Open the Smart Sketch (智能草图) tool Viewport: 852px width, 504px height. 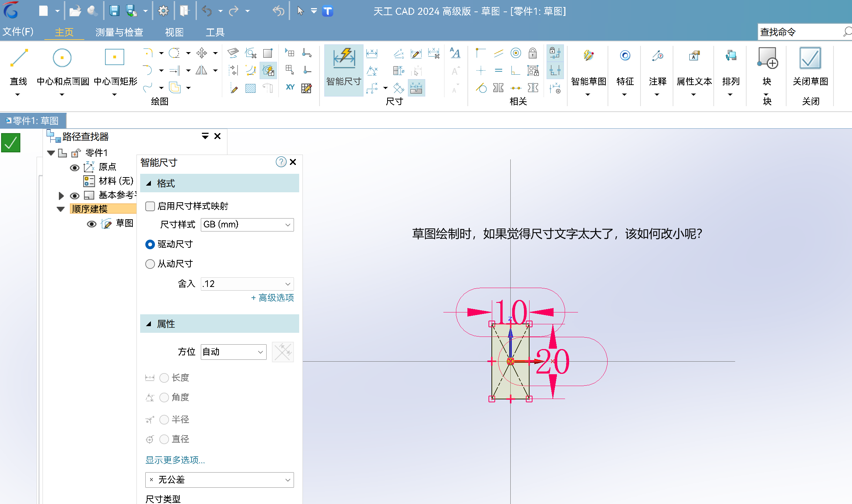pos(588,56)
